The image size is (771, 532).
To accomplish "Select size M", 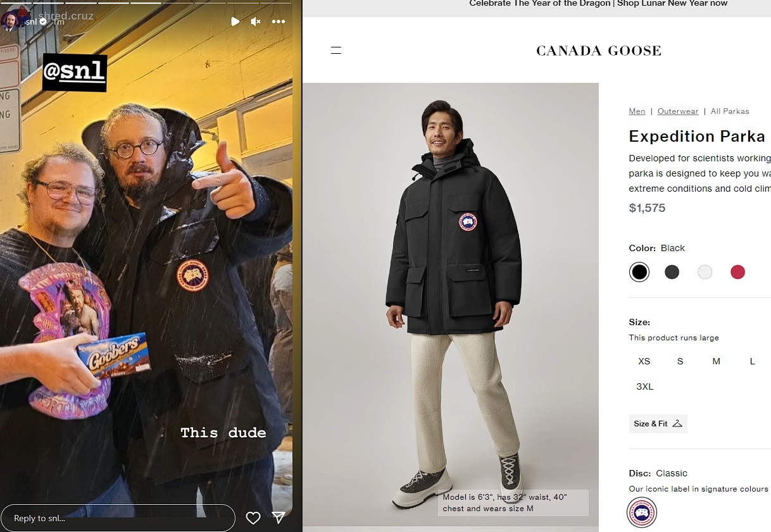I will click(717, 361).
